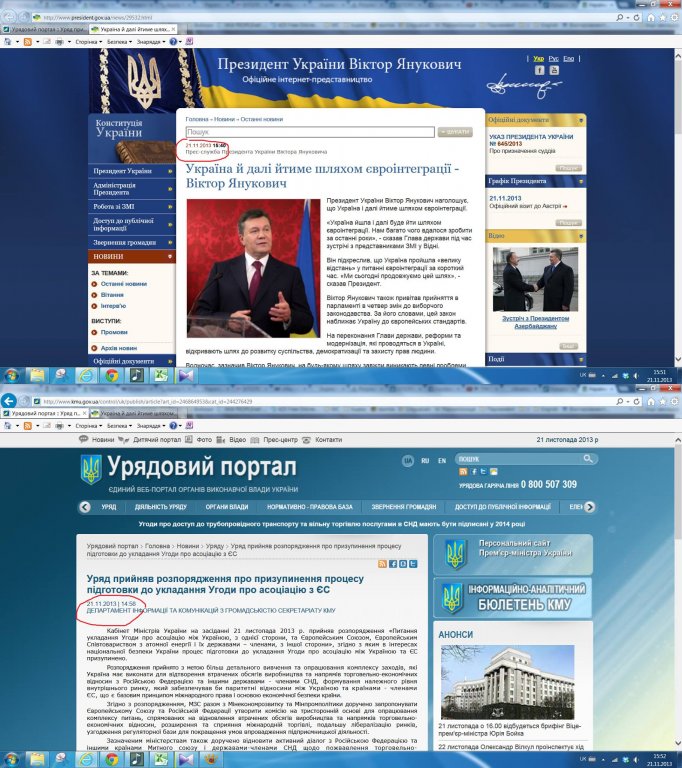Switch the government portal to EN
This screenshot has height=768, width=682.
coord(442,461)
